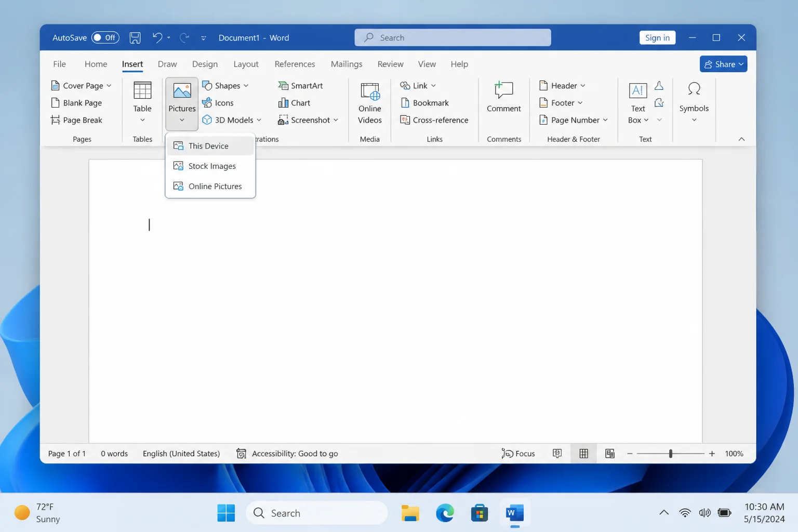The image size is (798, 532).
Task: Expand additional Text group options
Action: (x=659, y=120)
